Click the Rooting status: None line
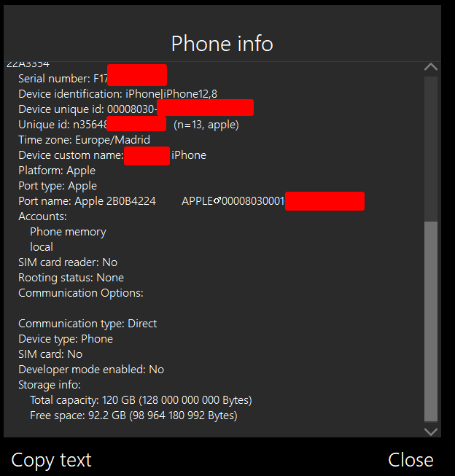 (x=71, y=278)
